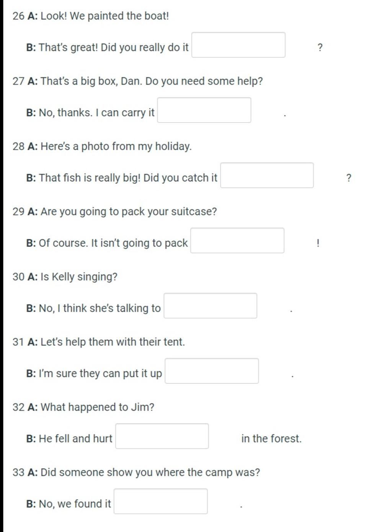
Task: Click the field after 'can put it up'
Action: 212,371
